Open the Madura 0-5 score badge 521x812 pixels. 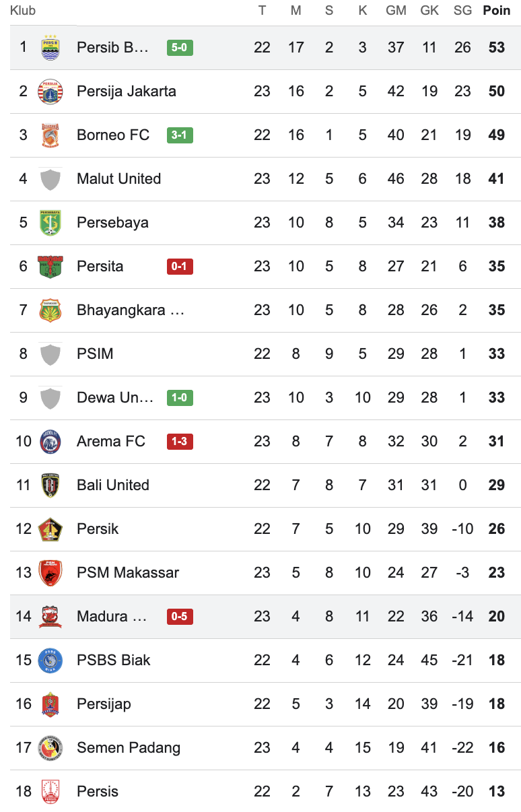click(180, 617)
